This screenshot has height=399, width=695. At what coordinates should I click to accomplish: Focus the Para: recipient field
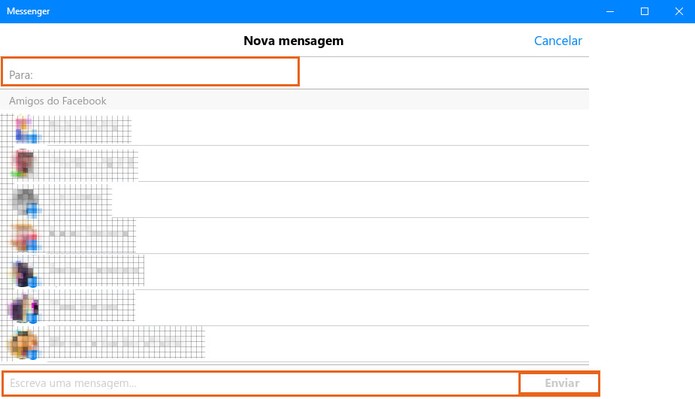[x=150, y=71]
